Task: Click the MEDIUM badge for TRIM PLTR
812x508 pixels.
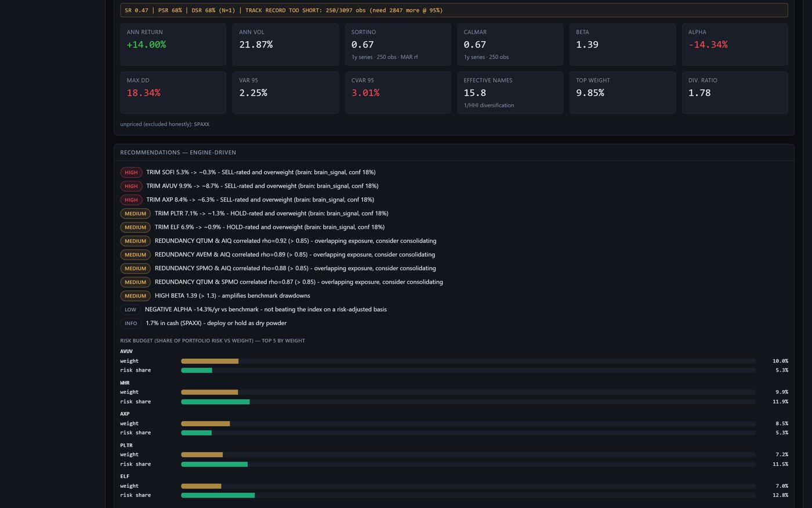Action: pos(135,214)
